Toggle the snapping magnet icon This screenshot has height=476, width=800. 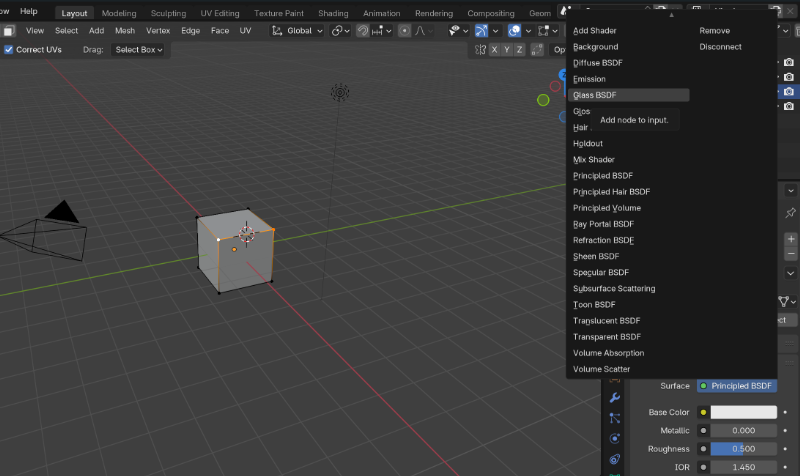362,31
